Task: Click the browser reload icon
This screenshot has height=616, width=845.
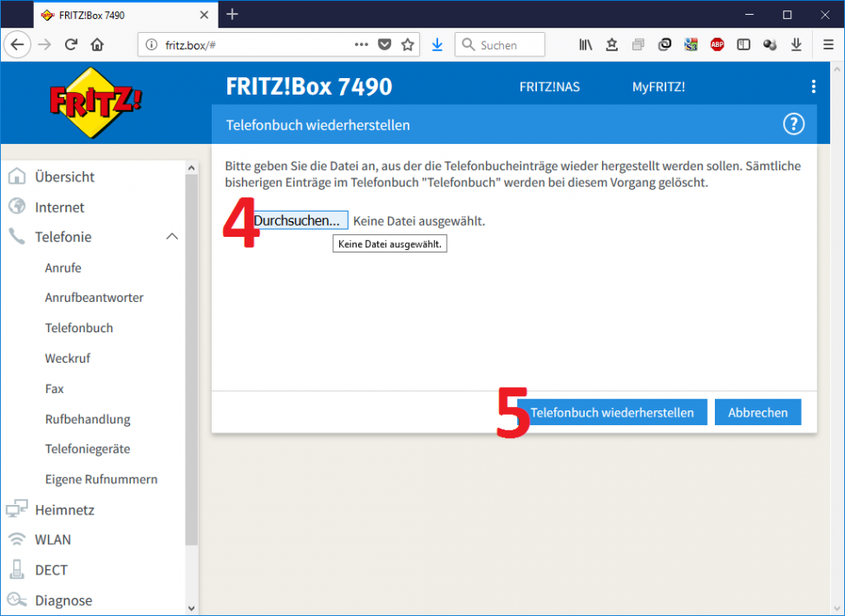Action: tap(71, 45)
